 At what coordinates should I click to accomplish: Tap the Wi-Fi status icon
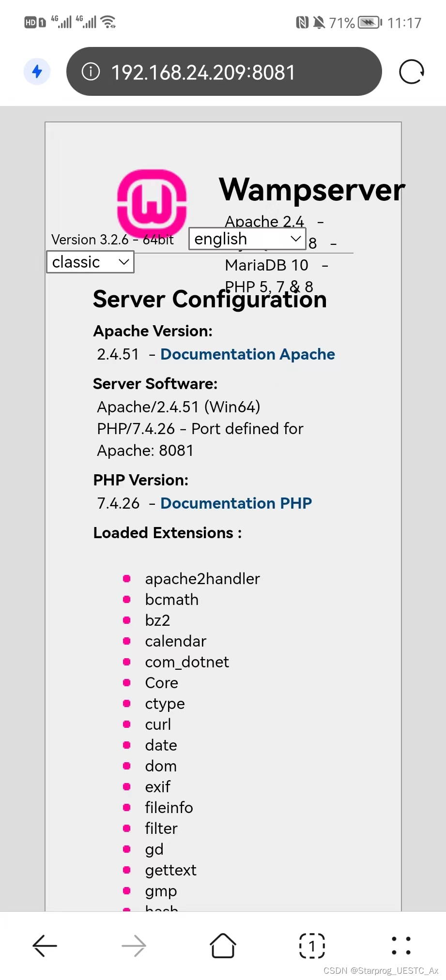(108, 22)
